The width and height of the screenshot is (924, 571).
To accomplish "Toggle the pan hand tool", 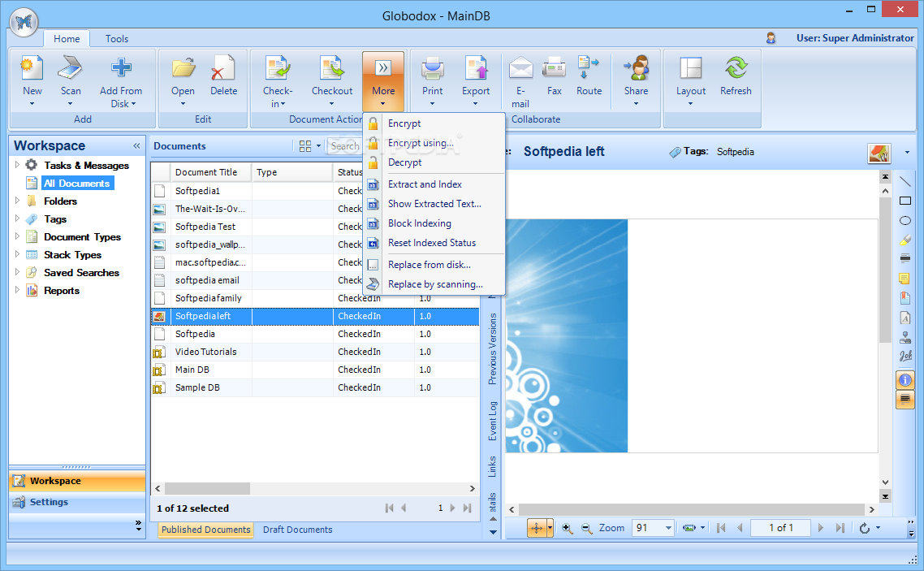I will (536, 528).
